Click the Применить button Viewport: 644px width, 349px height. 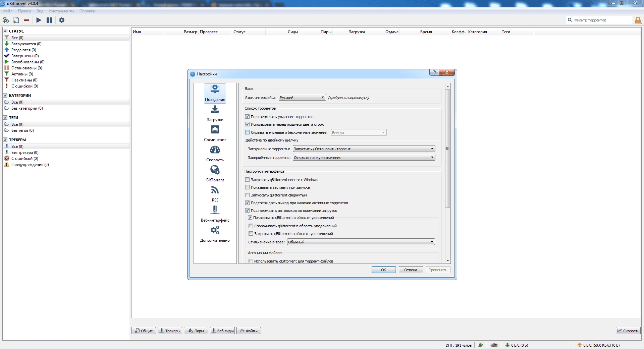tap(438, 270)
